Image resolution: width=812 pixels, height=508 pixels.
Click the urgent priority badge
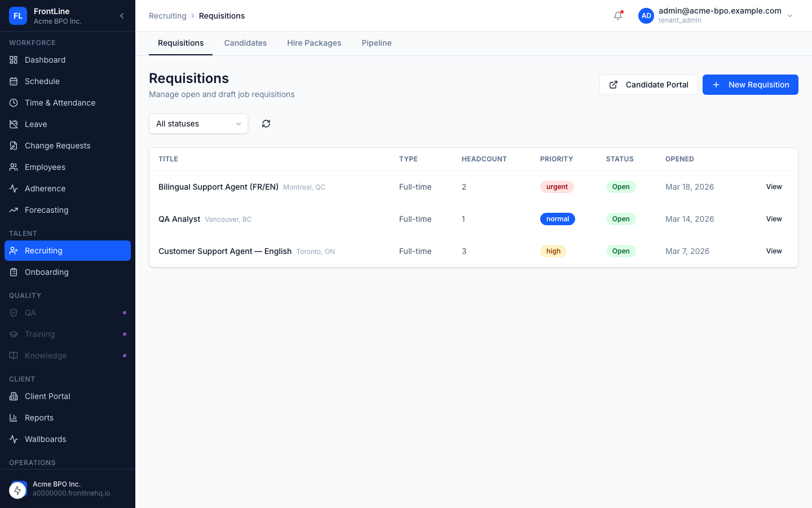click(x=557, y=187)
